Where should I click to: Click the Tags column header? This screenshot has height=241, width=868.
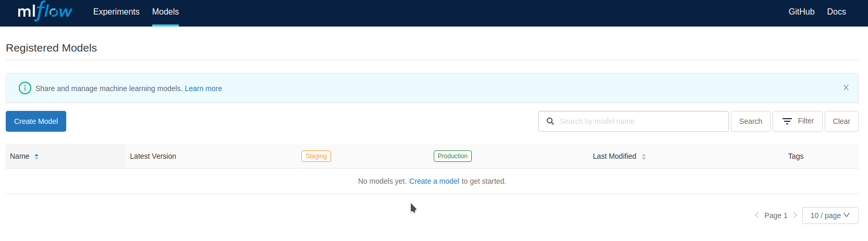[x=796, y=156]
